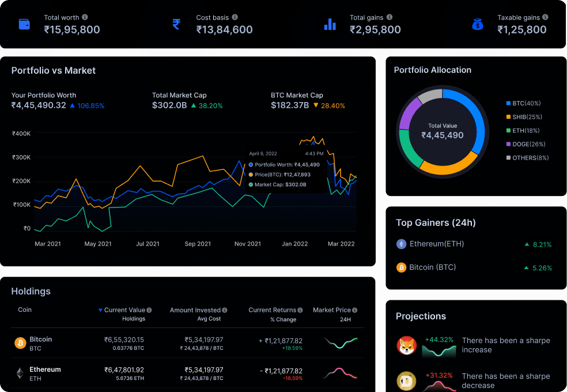Click the bar chart icon for Total gains
Viewport: 567px width, 392px height.
pos(330,24)
